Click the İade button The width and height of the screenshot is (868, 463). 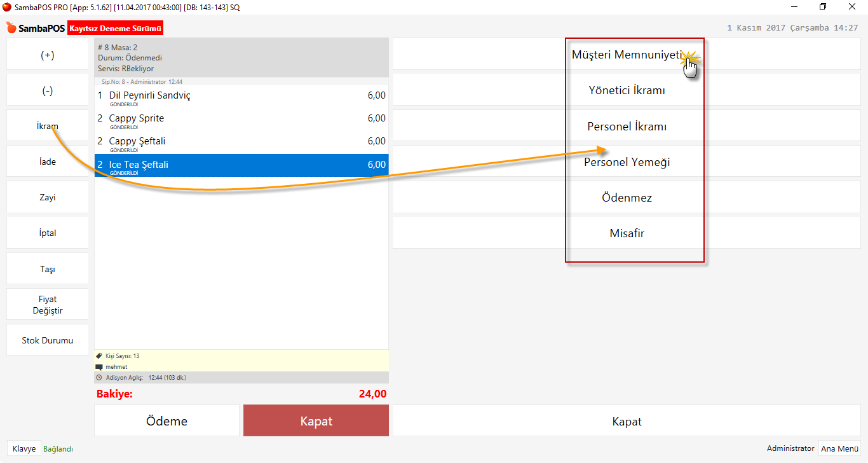48,162
